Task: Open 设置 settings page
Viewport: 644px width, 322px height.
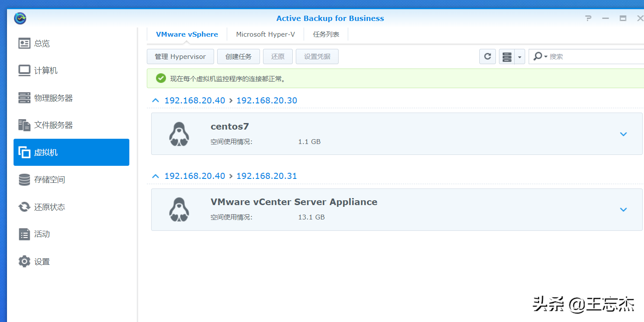Action: pos(71,262)
